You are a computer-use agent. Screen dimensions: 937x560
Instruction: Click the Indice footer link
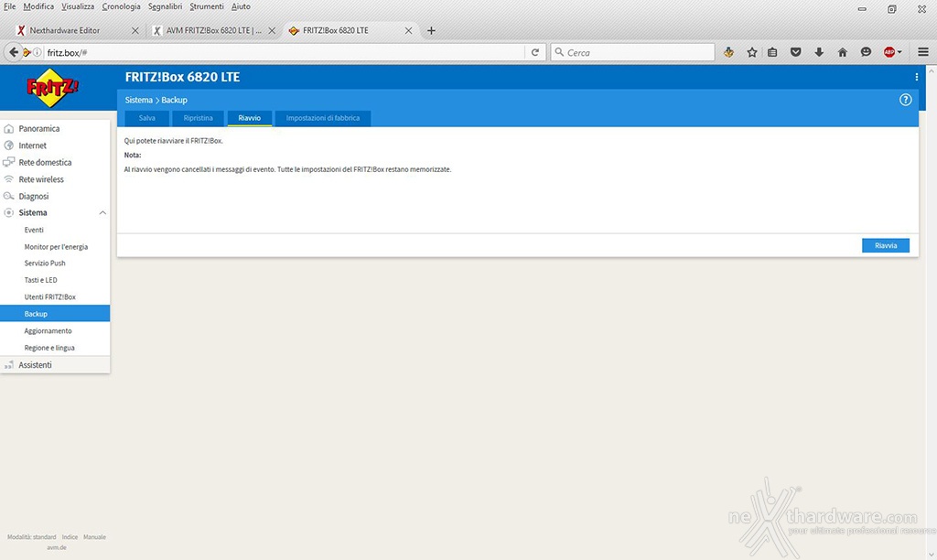[70, 537]
